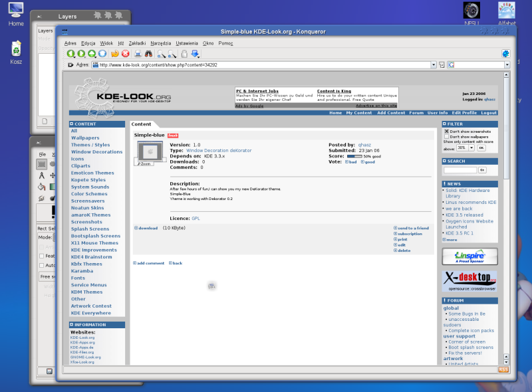Click the score progress bar
This screenshot has height=392, width=532.
coord(354,156)
